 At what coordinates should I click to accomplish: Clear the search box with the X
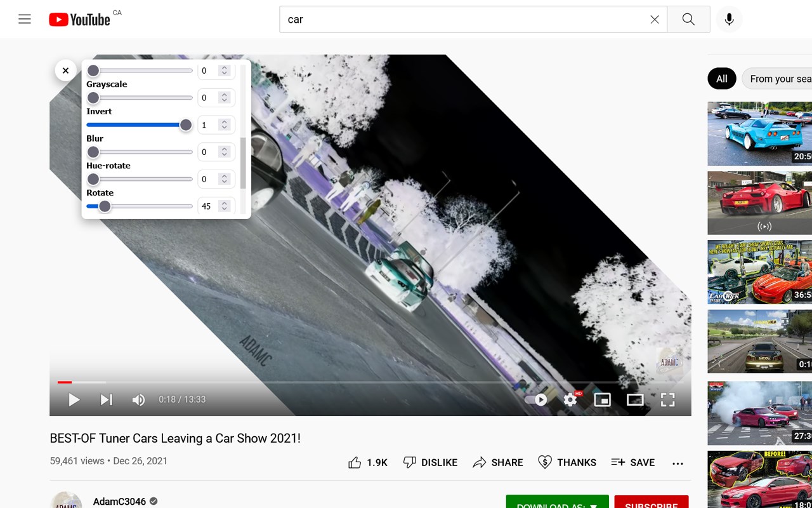655,20
